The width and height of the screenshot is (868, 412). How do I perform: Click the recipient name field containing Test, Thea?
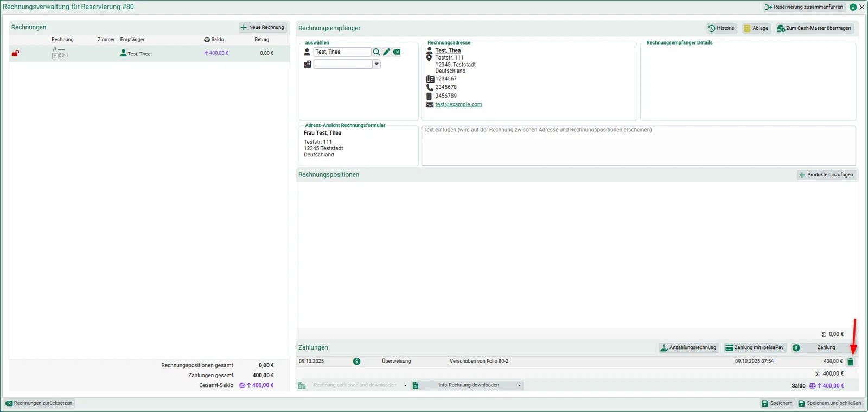[x=342, y=52]
